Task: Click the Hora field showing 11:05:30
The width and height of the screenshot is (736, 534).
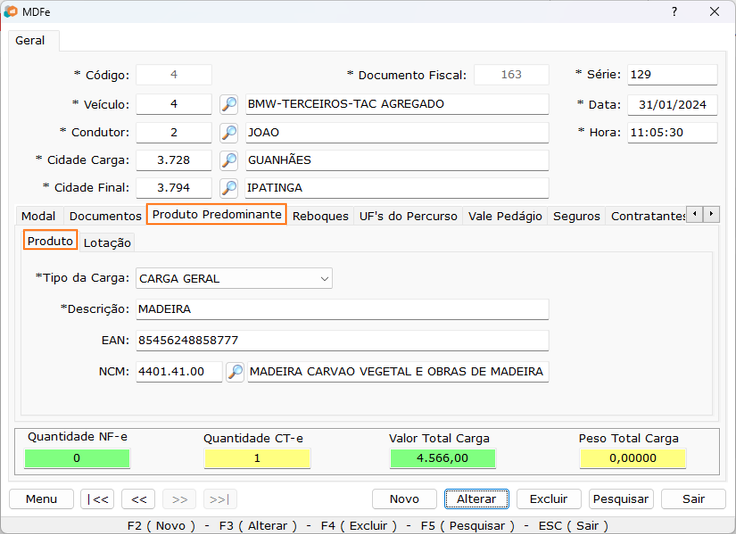Action: (672, 133)
